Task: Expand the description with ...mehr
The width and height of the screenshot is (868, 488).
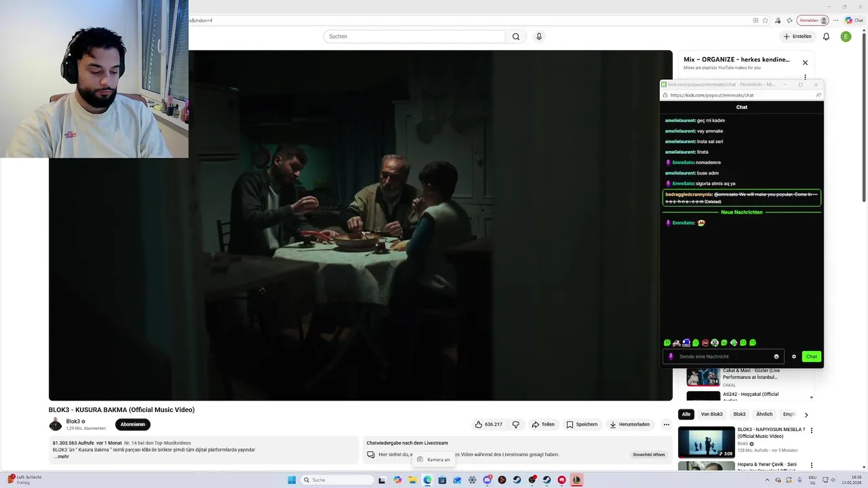Action: pos(62,457)
